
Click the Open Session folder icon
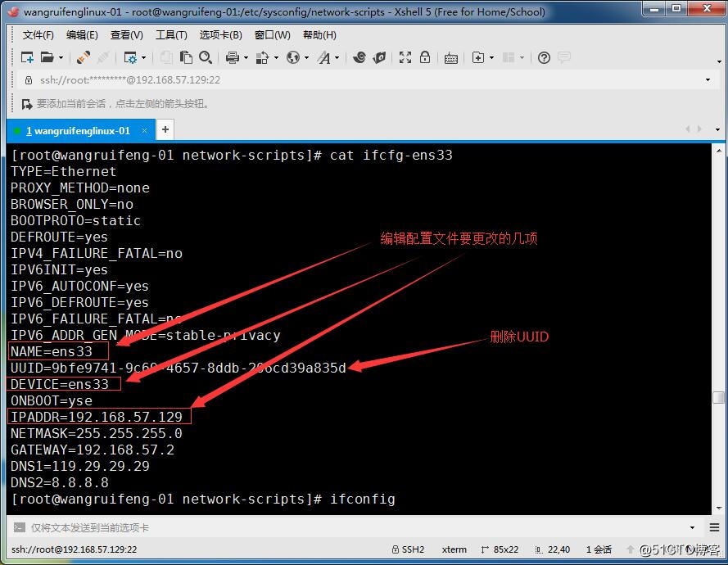coord(47,57)
